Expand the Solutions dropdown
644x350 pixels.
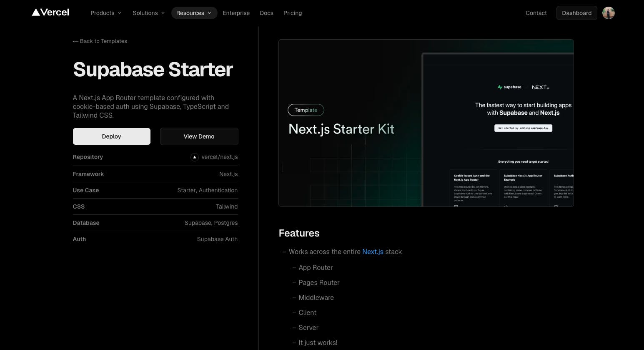tap(148, 13)
